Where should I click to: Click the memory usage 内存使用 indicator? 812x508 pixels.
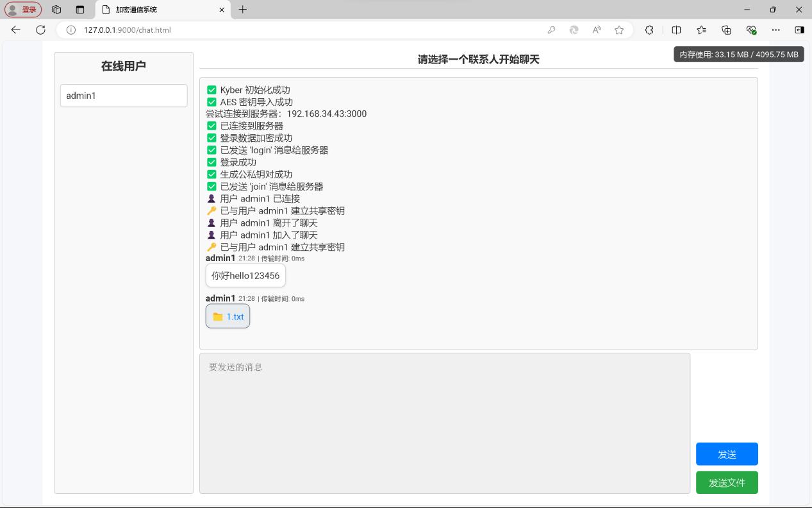[739, 55]
